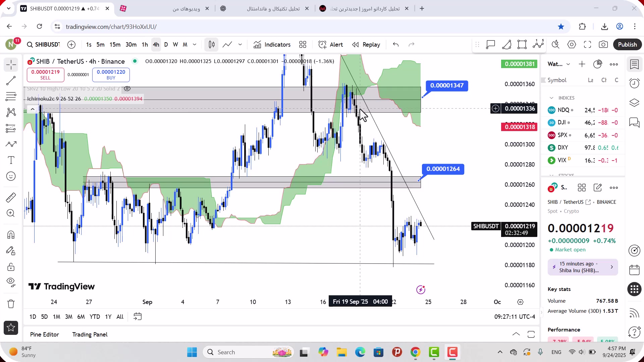This screenshot has width=644, height=362.
Task: Select the DXY watchlist row
Action: 583,148
